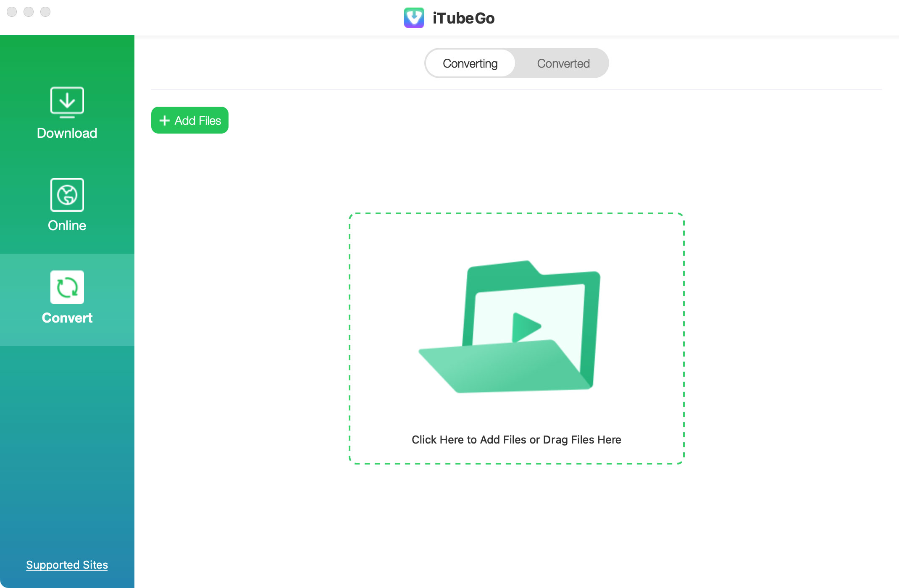Click the Online label in sidebar
The height and width of the screenshot is (588, 899).
click(x=67, y=226)
